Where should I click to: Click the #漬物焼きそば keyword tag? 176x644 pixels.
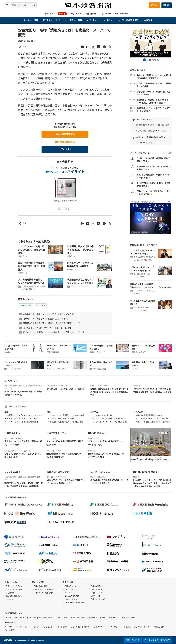click(26, 305)
